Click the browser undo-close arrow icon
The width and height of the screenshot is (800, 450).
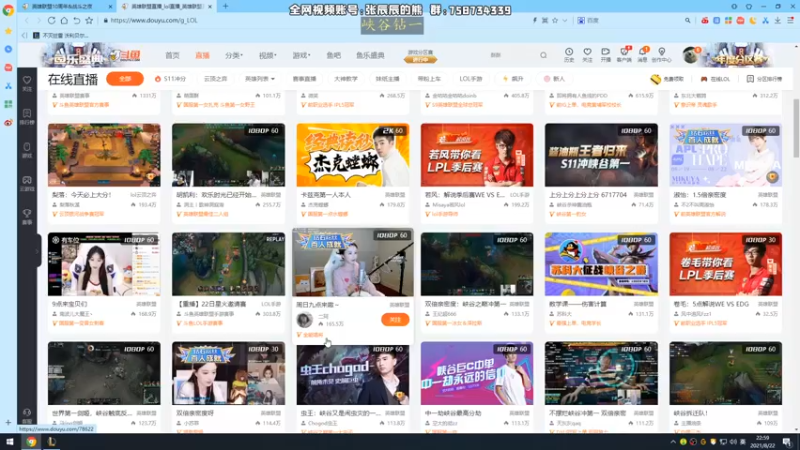click(x=77, y=20)
